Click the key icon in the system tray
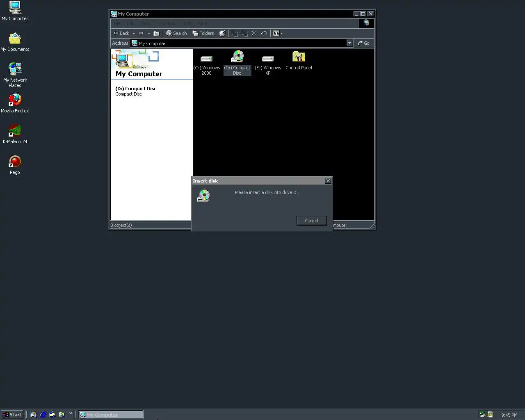This screenshot has height=420, width=525. (x=490, y=415)
